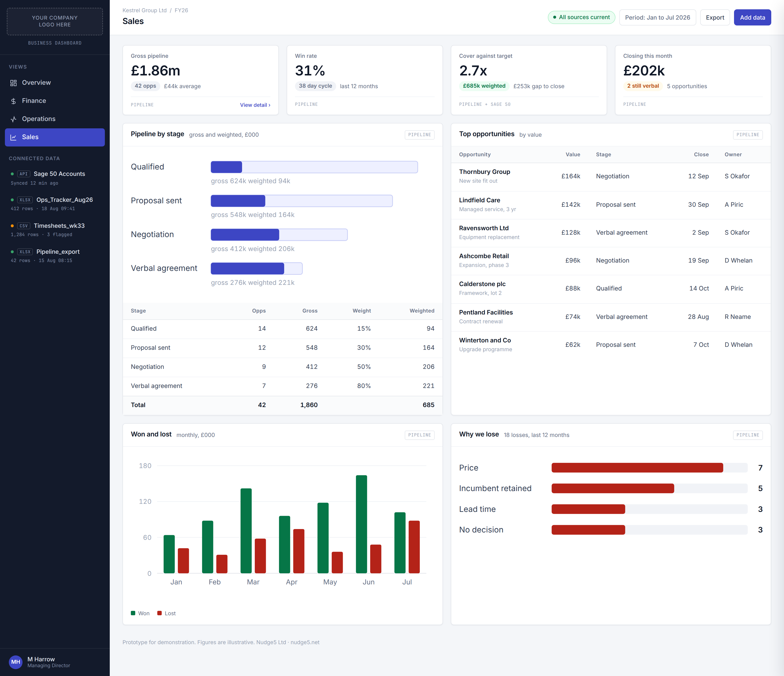Click the Qualified stage progress bar
Screen dimensions: 784x676
click(314, 167)
